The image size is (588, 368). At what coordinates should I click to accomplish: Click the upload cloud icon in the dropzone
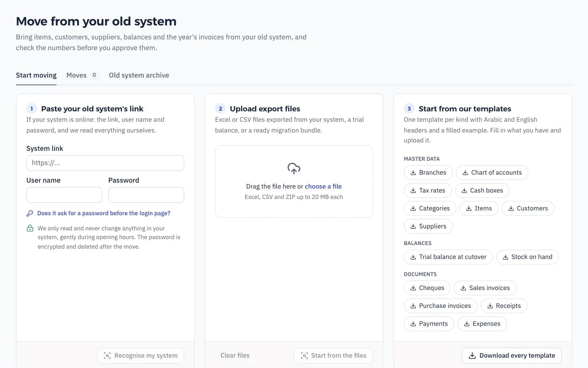tap(294, 168)
